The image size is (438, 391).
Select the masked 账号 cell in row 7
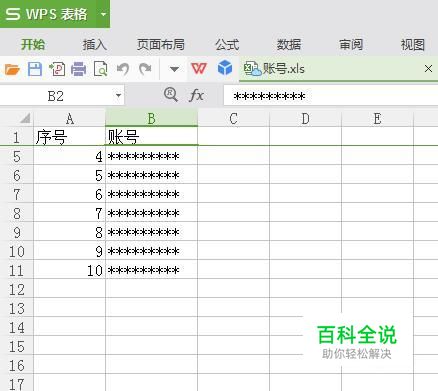(x=152, y=194)
